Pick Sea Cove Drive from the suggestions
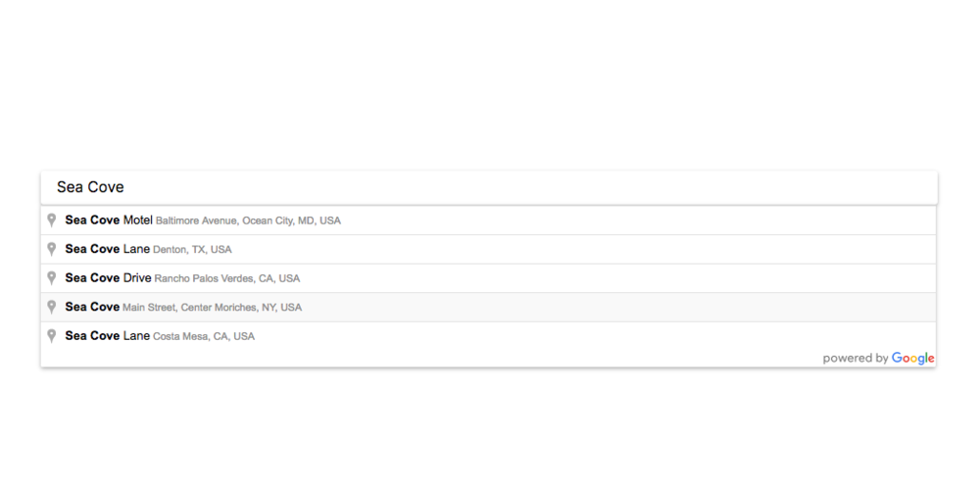The height and width of the screenshot is (490, 980). coord(488,278)
